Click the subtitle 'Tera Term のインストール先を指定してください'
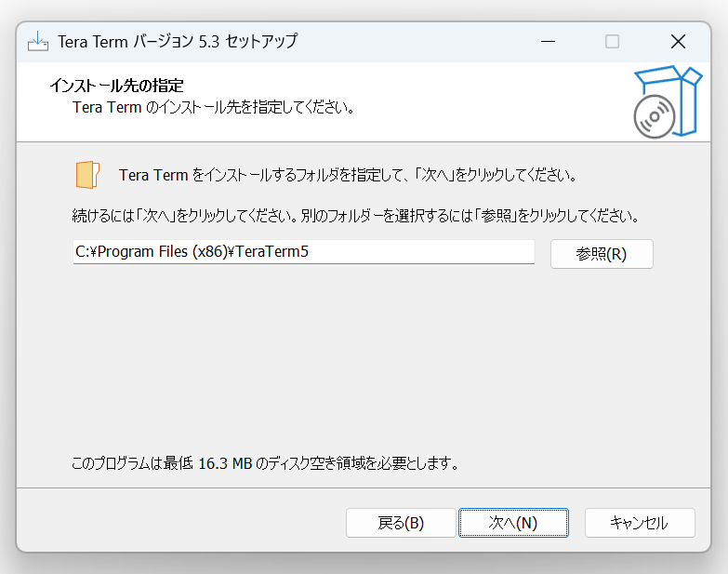 [214, 108]
